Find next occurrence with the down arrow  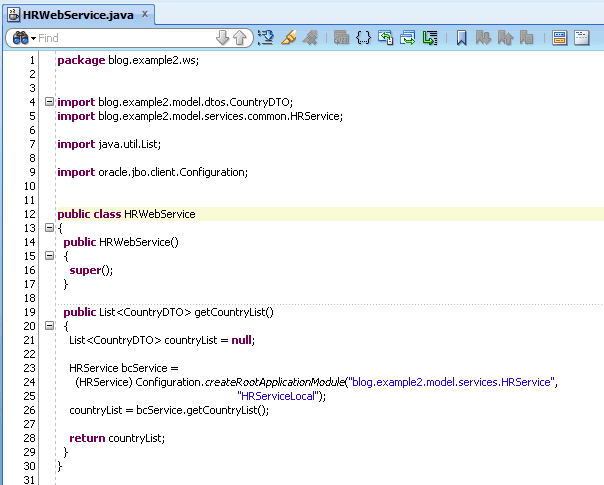point(223,38)
